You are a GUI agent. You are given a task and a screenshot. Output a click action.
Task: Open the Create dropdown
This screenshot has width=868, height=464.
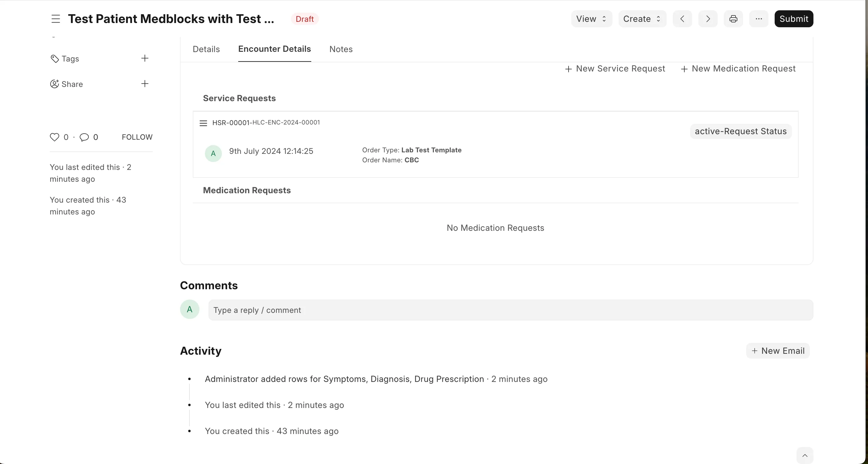(641, 18)
